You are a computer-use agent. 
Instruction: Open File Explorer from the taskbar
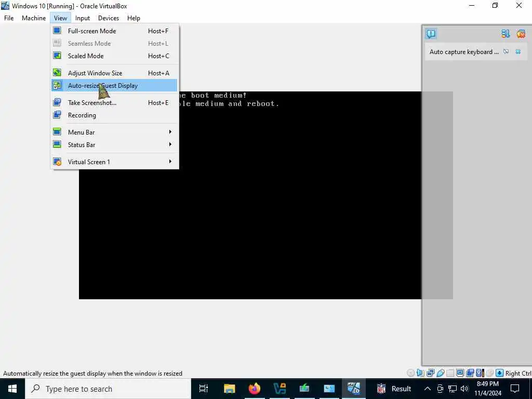(230, 389)
